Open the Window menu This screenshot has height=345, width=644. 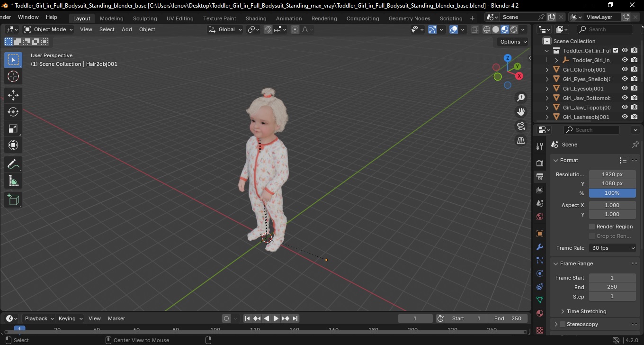click(28, 17)
